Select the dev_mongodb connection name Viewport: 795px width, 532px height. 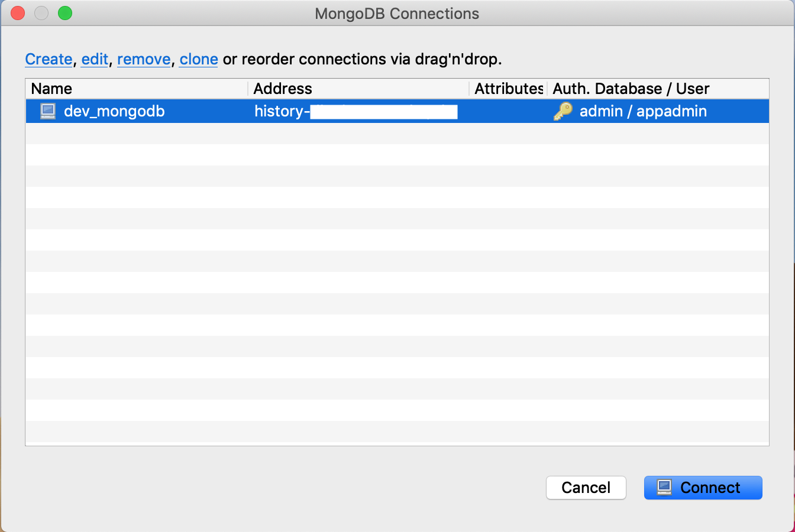(114, 111)
